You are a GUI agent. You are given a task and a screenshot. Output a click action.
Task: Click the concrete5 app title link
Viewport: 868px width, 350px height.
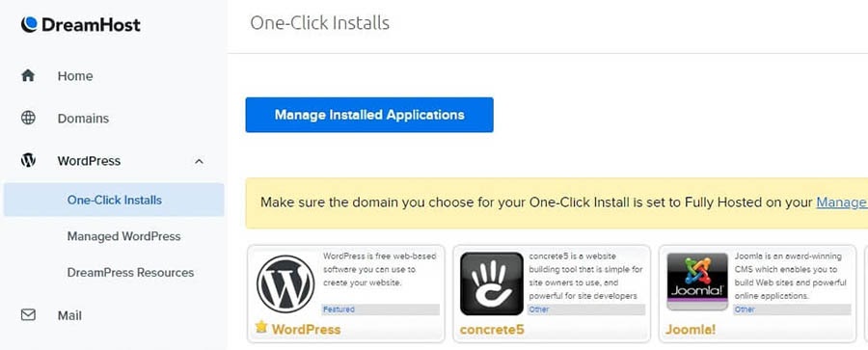pyautogui.click(x=492, y=330)
